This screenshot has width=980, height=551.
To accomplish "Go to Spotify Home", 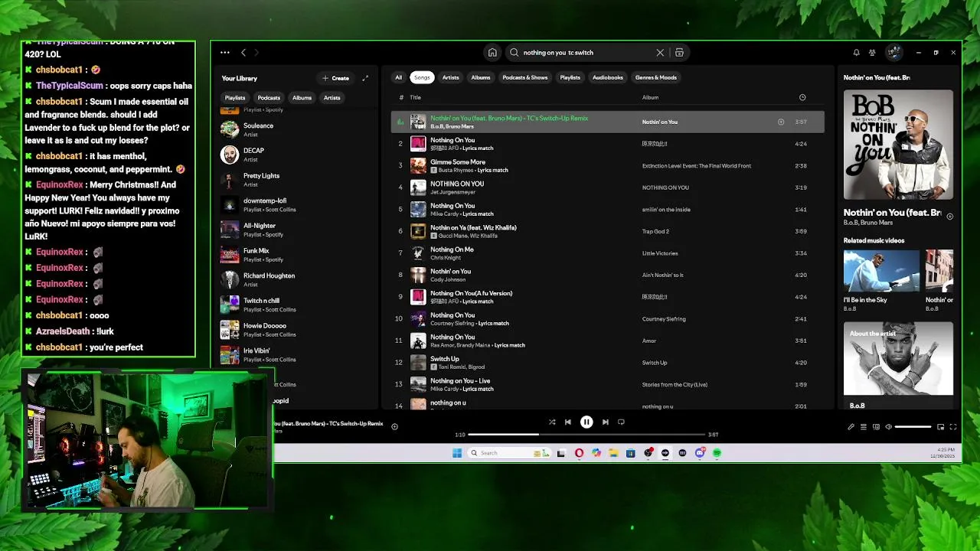I will (492, 53).
